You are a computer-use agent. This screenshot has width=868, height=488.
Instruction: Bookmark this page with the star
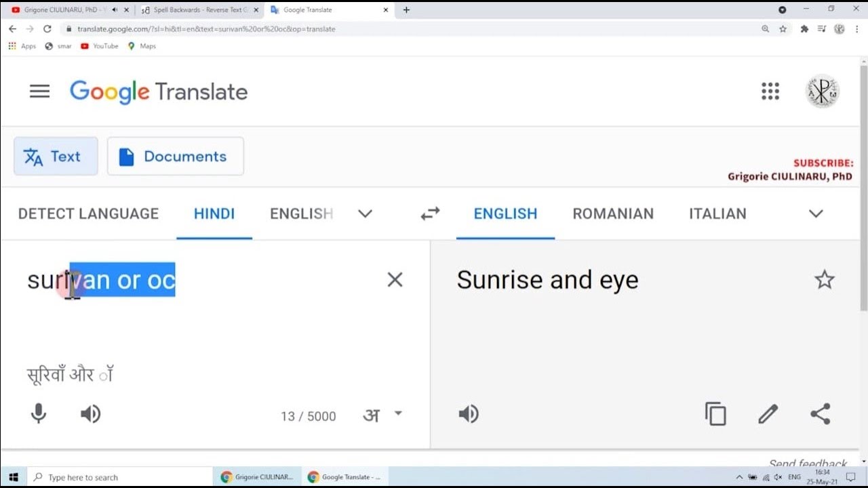pyautogui.click(x=783, y=29)
